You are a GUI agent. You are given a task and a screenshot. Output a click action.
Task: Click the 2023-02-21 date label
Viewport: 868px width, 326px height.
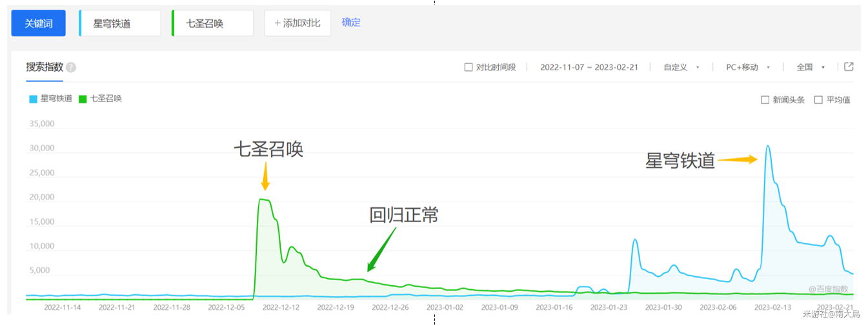[835, 307]
